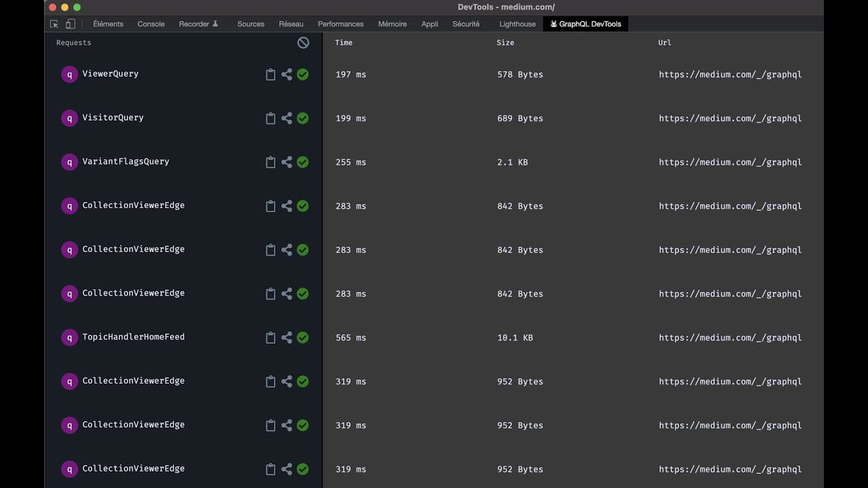Click the ViewerQuery green success checkmark
Image resolution: width=868 pixels, height=488 pixels.
(303, 75)
